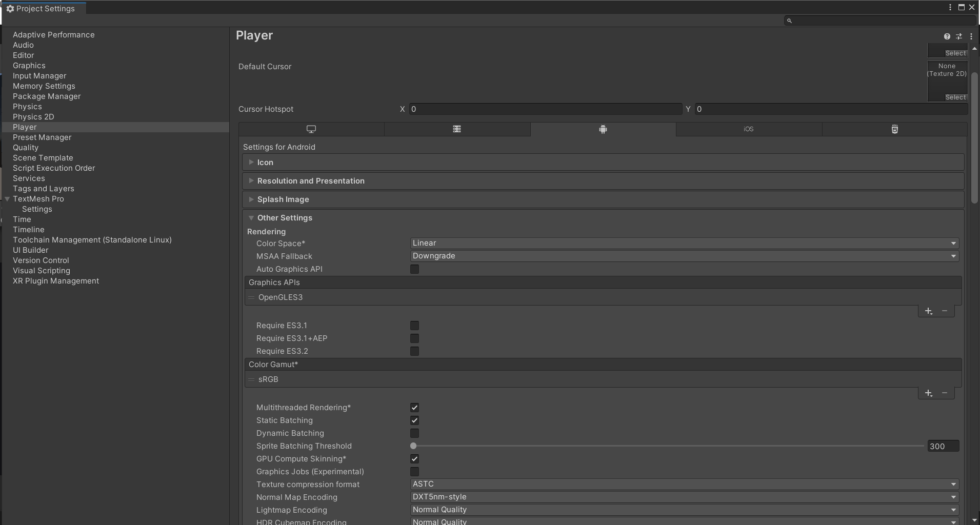Open Quality settings in the sidebar
Image resolution: width=980 pixels, height=525 pixels.
click(26, 148)
